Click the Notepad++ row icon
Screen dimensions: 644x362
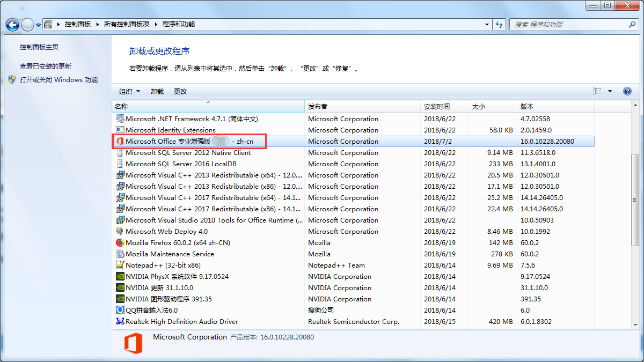click(120, 265)
